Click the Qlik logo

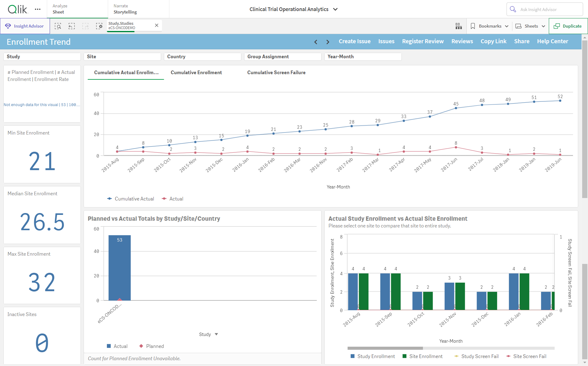[x=17, y=9]
